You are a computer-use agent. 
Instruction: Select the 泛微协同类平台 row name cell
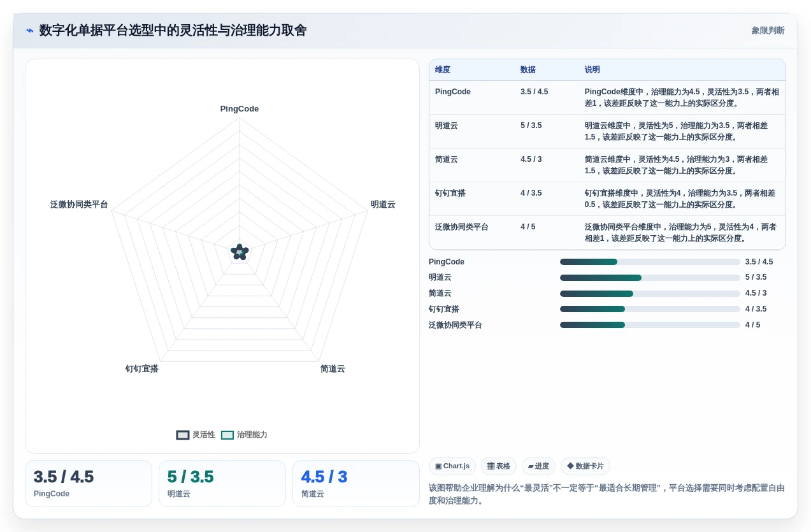click(x=471, y=233)
